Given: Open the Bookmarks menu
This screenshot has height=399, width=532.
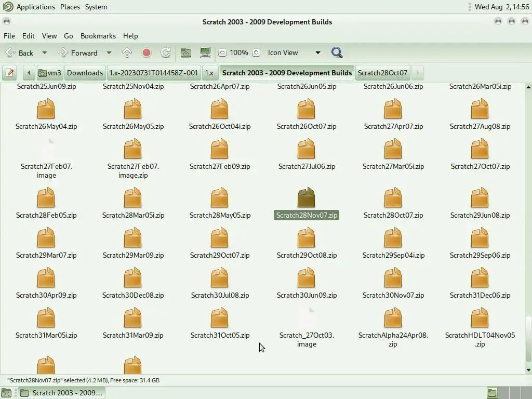Looking at the screenshot, I should click(98, 36).
